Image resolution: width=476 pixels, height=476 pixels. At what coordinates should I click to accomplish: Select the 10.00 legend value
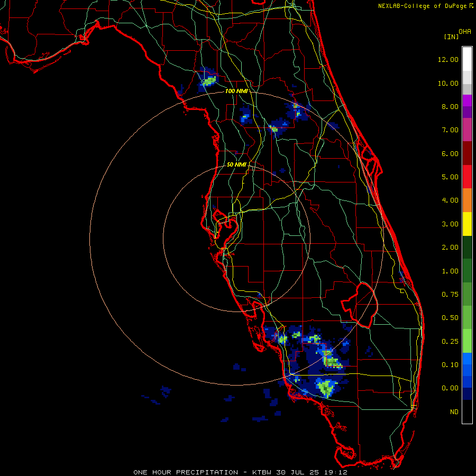coord(448,83)
